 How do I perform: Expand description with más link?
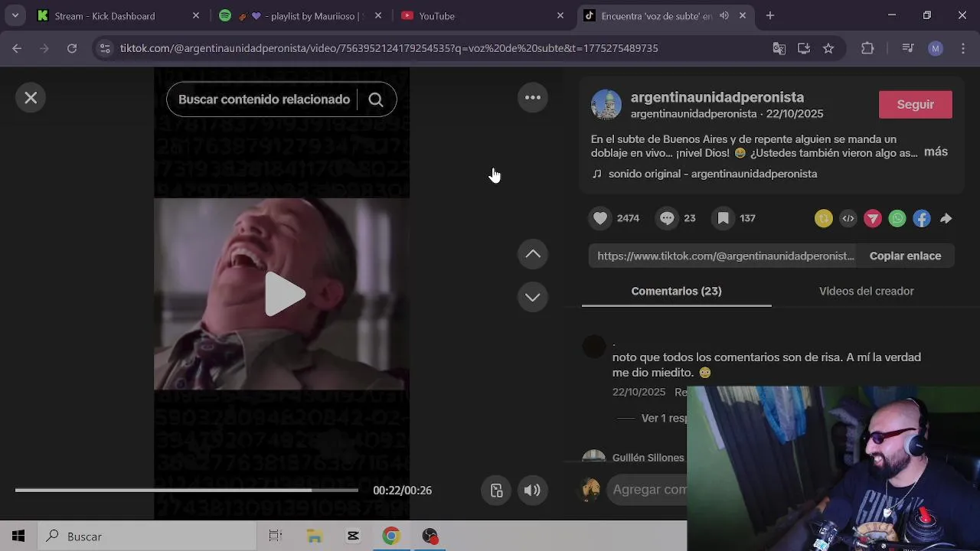click(x=936, y=152)
